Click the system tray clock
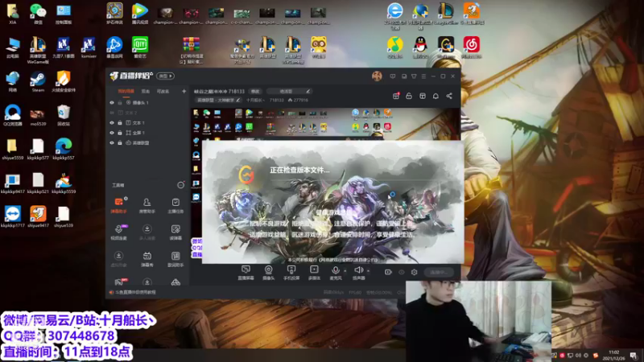The width and height of the screenshot is (644, 362). (613, 355)
